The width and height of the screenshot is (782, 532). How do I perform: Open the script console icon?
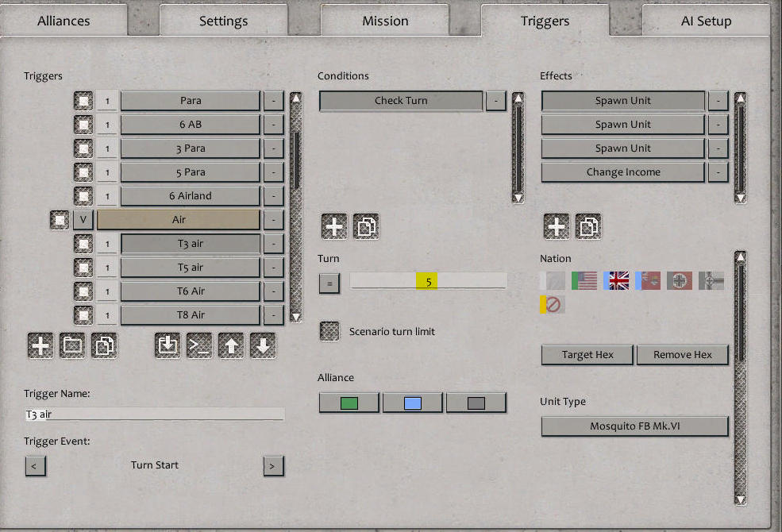(x=199, y=345)
